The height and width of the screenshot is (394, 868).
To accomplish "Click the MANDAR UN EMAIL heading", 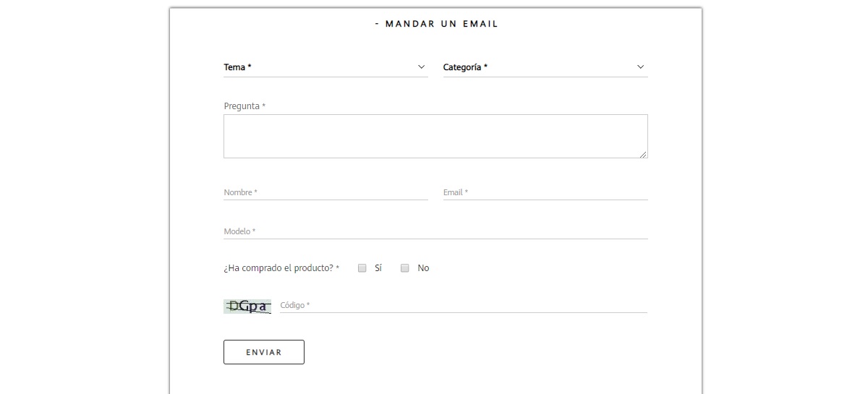I will 437,24.
